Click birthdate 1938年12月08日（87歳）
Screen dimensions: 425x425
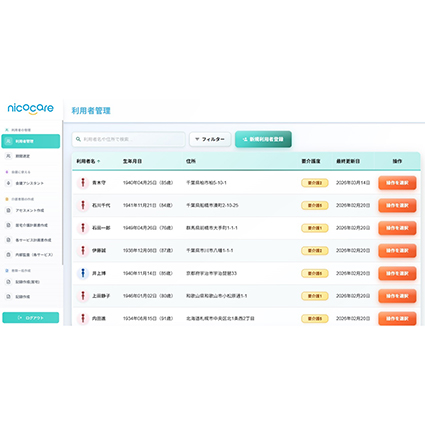148,251
